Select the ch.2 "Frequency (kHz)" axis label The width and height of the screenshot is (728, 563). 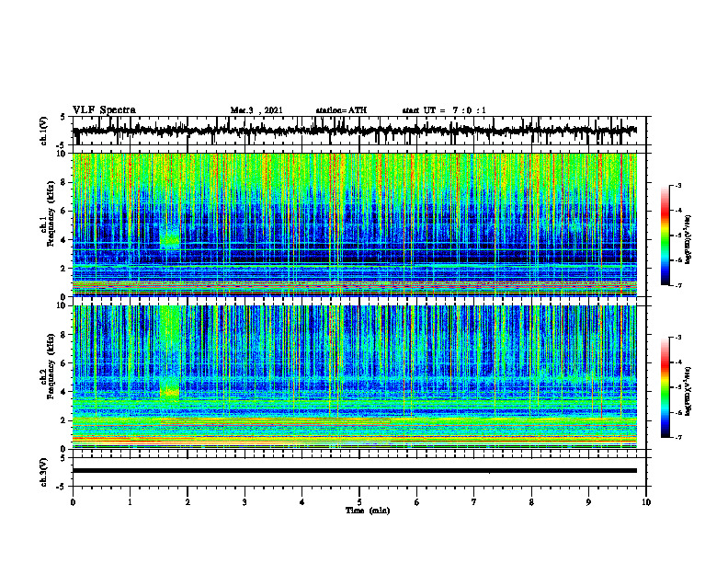pyautogui.click(x=50, y=366)
